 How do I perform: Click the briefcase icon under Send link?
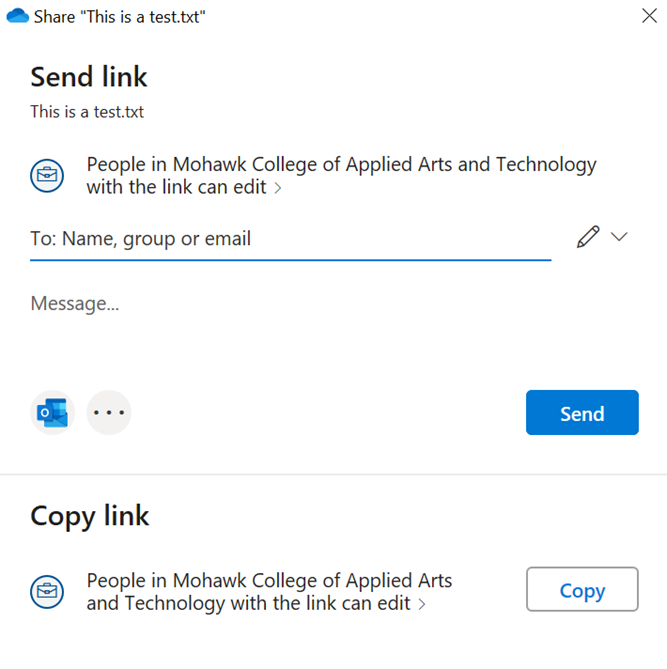47,177
